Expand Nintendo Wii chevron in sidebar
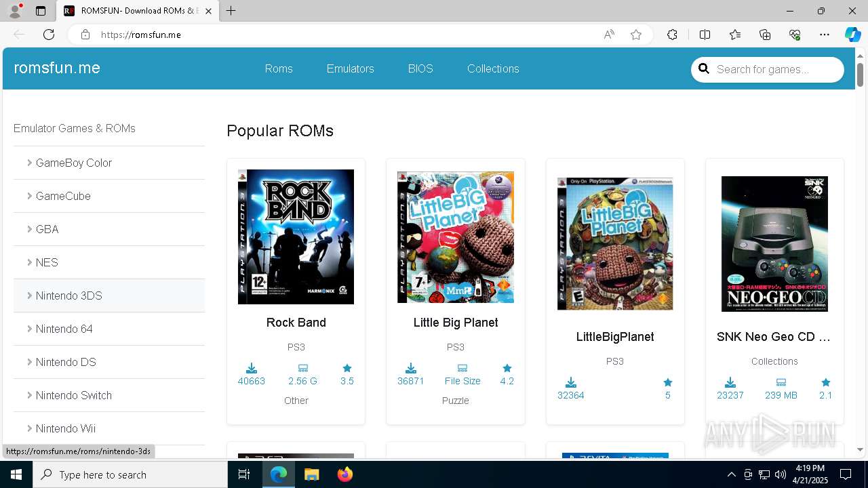 click(x=30, y=428)
